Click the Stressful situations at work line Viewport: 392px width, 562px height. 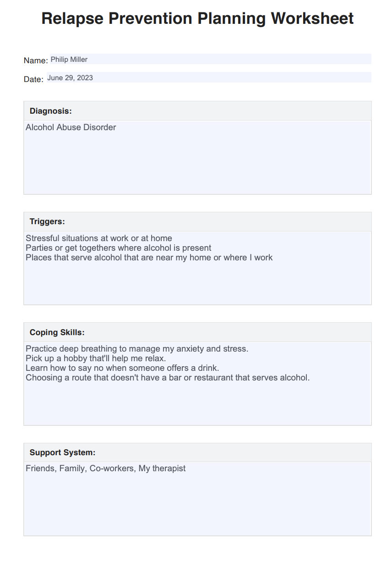99,238
